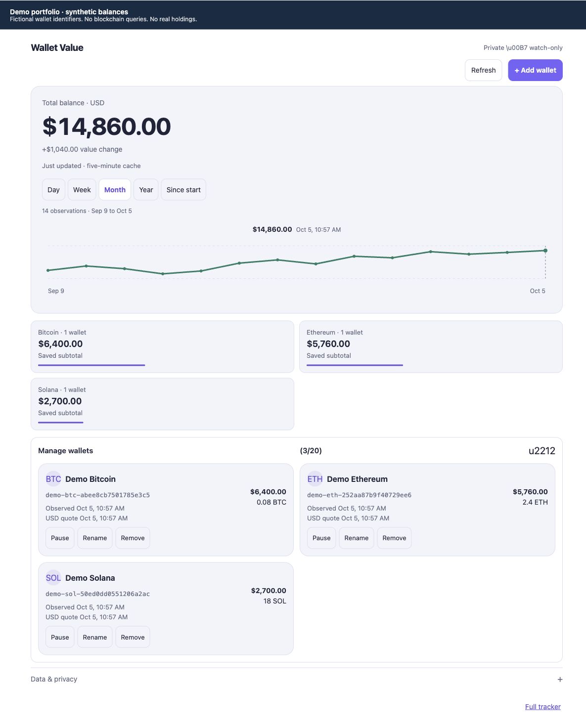Select the Year range tab
The height and width of the screenshot is (728, 586).
click(146, 190)
